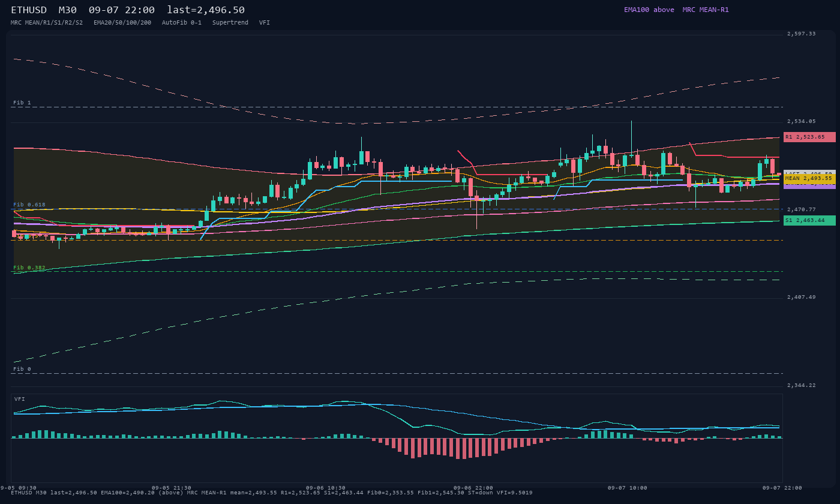Click the 2,407.49 price axis label
The image size is (840, 504).
(x=801, y=297)
